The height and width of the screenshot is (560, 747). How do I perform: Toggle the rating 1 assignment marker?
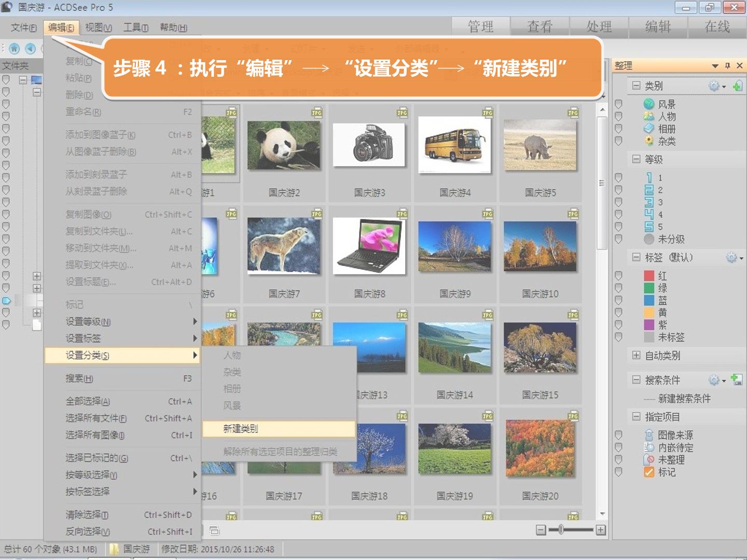coord(618,178)
